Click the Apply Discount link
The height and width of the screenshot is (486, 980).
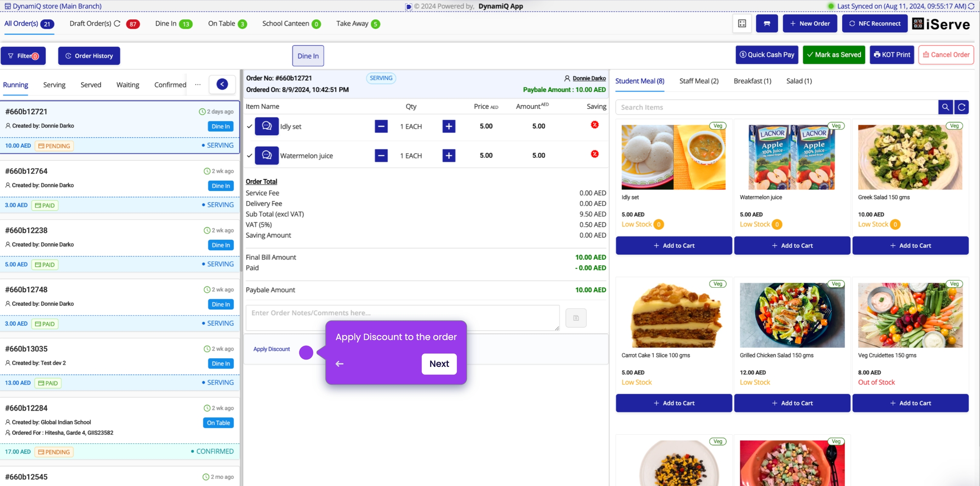pyautogui.click(x=271, y=349)
